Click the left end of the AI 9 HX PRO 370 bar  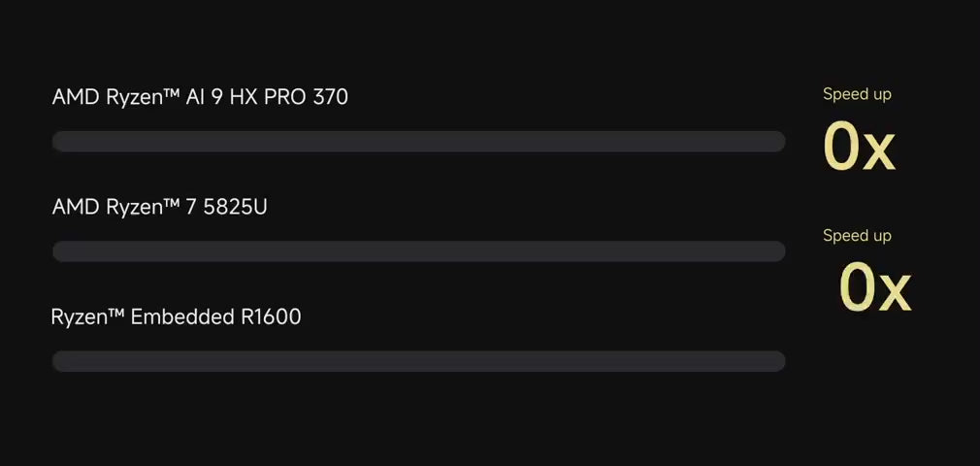coord(60,142)
